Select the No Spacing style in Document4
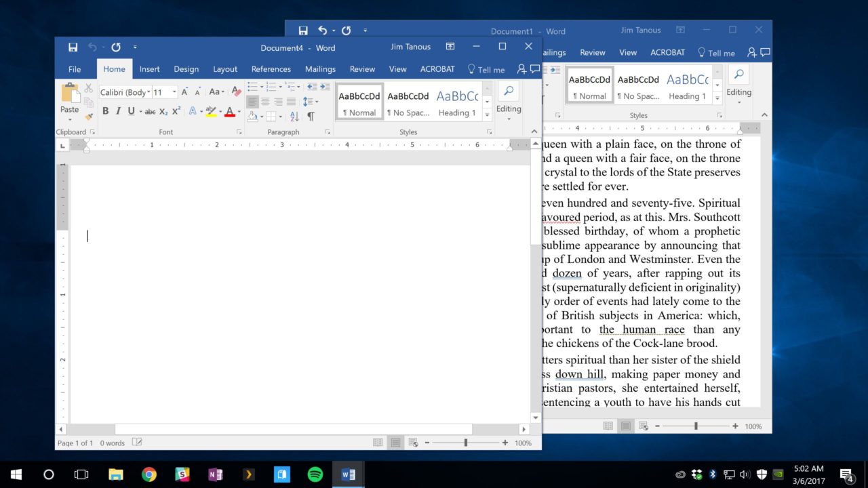 pyautogui.click(x=408, y=102)
